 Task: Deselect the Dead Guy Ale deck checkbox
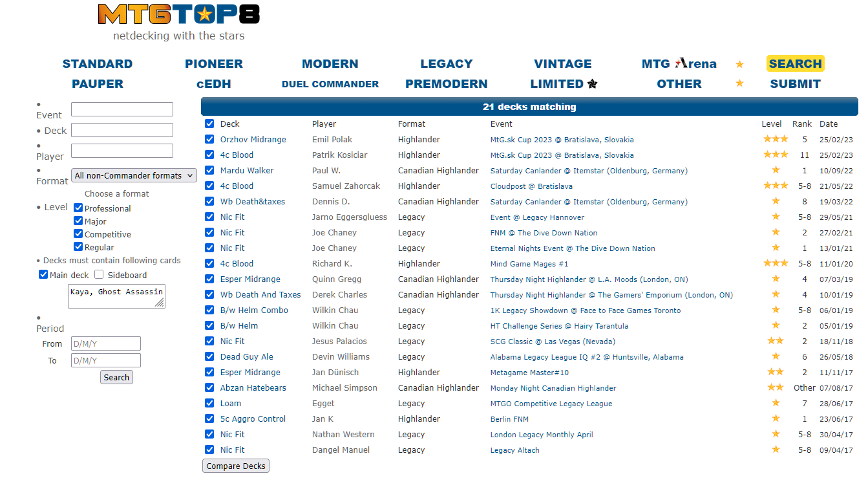(209, 356)
